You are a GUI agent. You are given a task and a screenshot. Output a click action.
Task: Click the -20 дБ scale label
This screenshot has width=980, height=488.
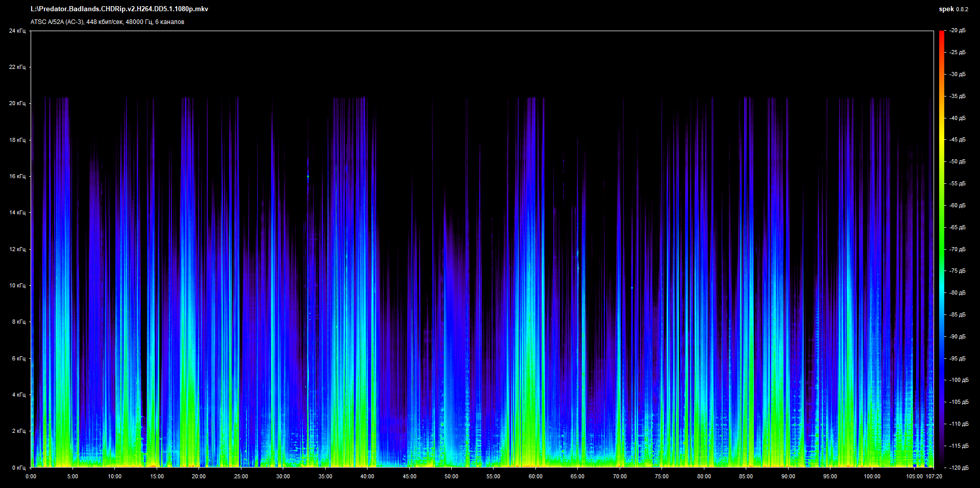pos(958,31)
